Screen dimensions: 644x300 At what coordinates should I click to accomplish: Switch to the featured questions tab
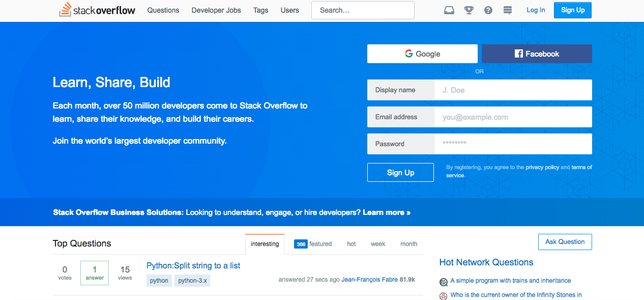coord(313,244)
